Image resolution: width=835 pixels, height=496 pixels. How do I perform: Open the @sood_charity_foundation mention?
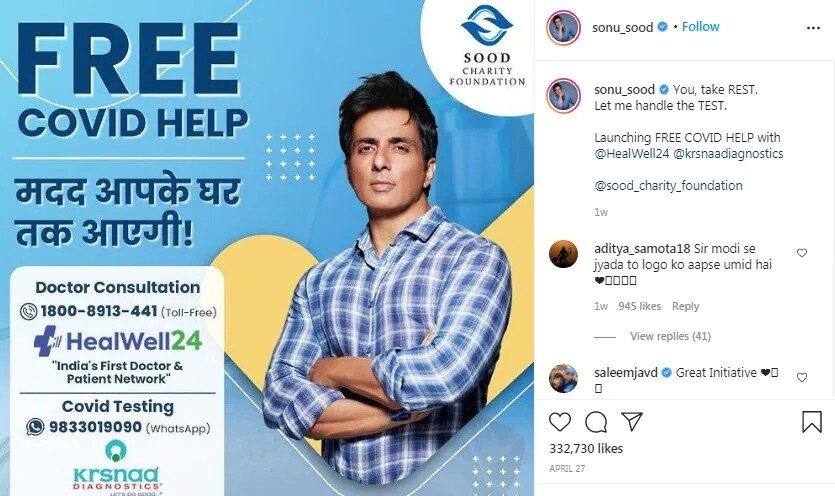point(668,185)
